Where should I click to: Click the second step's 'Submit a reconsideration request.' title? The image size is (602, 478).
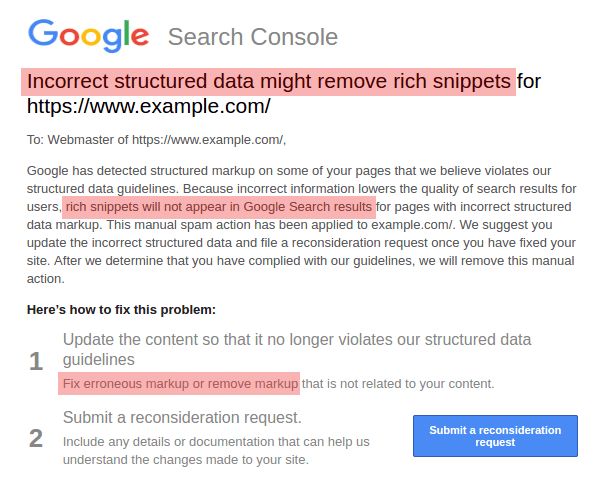[x=182, y=417]
